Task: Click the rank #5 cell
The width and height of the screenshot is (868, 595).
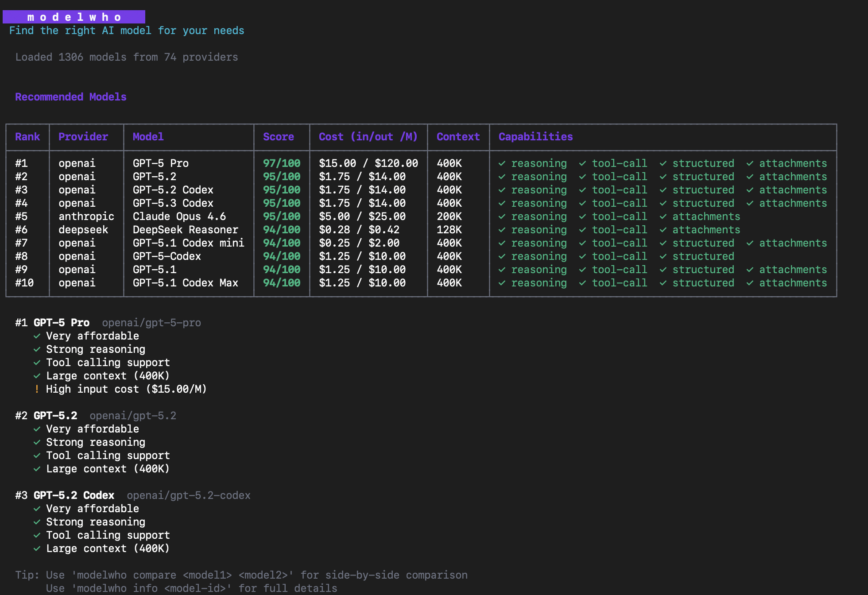Action: (21, 216)
